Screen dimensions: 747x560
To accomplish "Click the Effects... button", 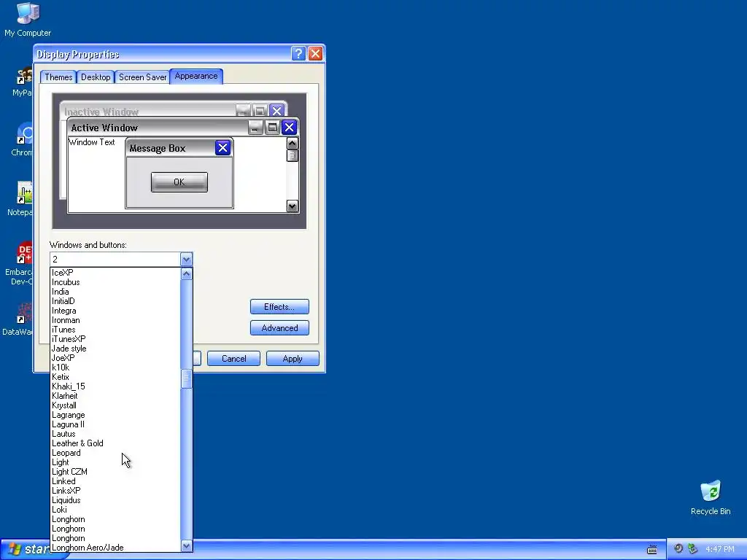I will [279, 307].
